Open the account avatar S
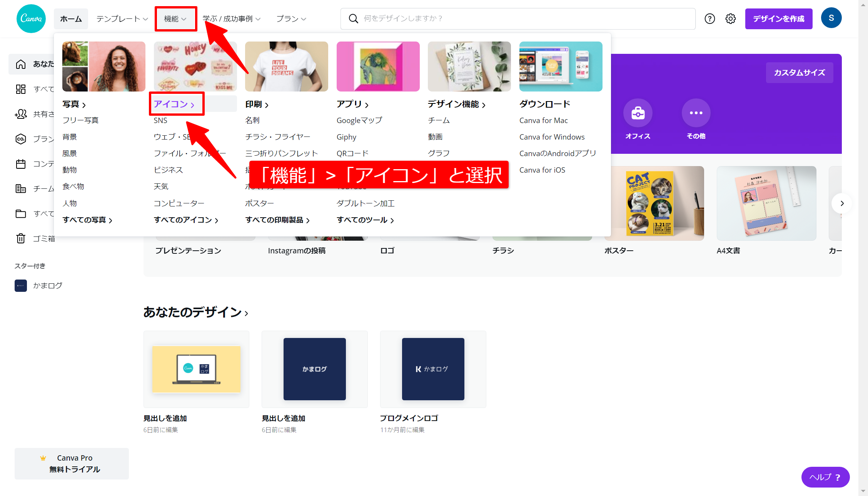This screenshot has height=496, width=868. click(831, 18)
